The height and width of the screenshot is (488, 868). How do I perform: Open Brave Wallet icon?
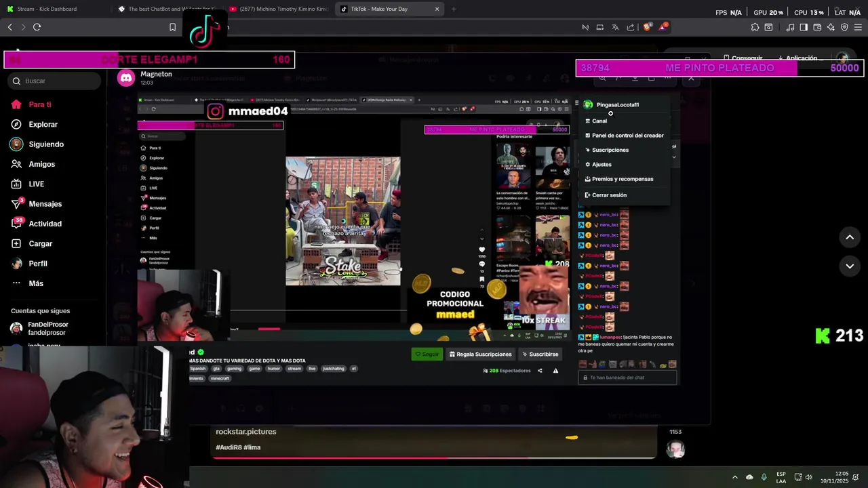[x=817, y=27]
